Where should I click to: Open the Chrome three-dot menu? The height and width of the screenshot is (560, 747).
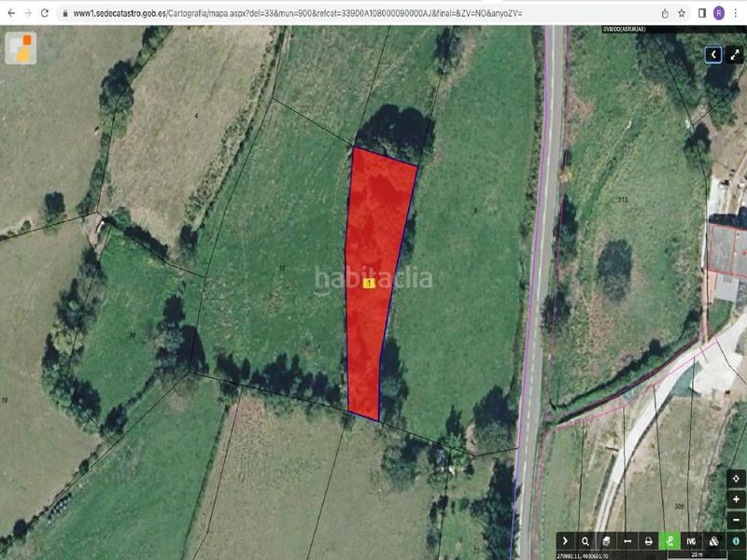tap(736, 13)
